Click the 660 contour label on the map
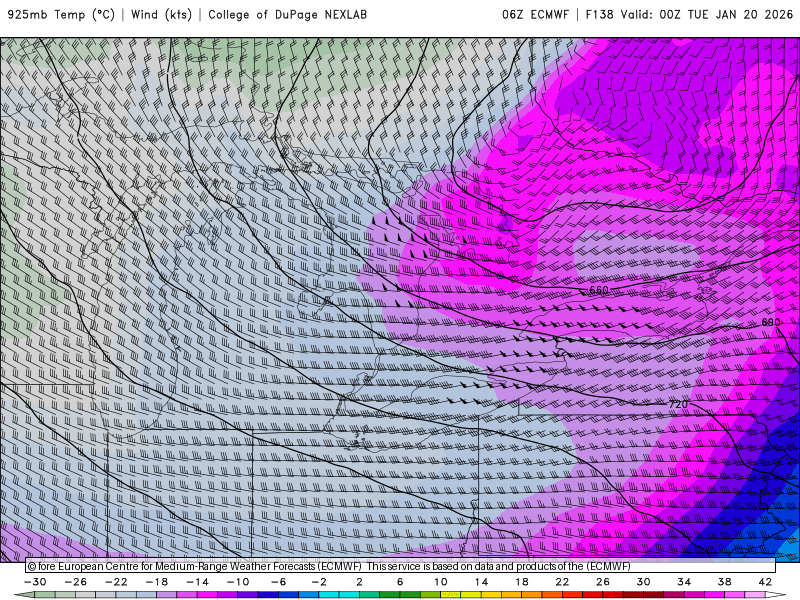This screenshot has height=600, width=800. click(598, 290)
